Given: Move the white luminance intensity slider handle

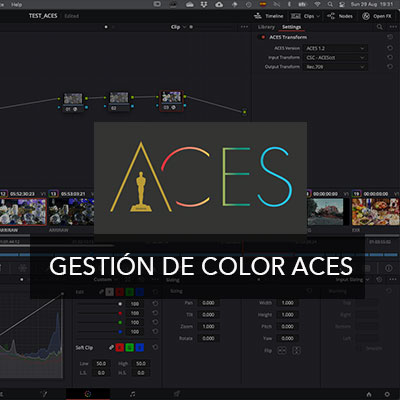Looking at the screenshot, I should (120, 304).
